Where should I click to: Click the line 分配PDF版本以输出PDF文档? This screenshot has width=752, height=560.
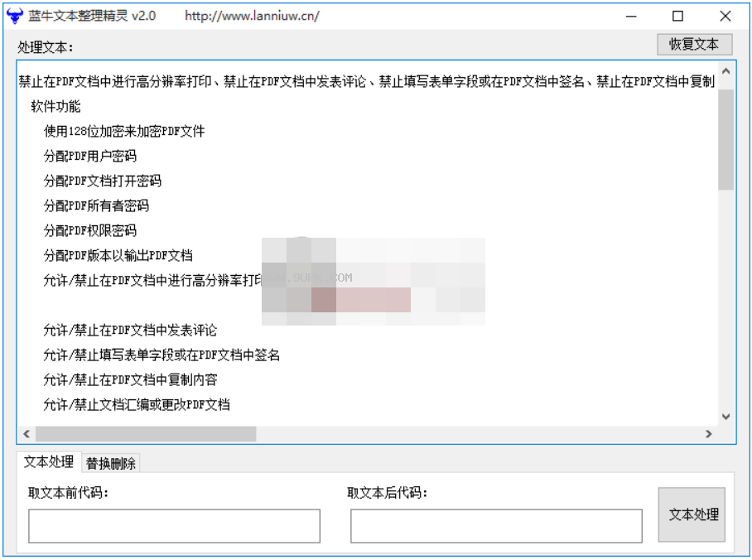(x=118, y=256)
